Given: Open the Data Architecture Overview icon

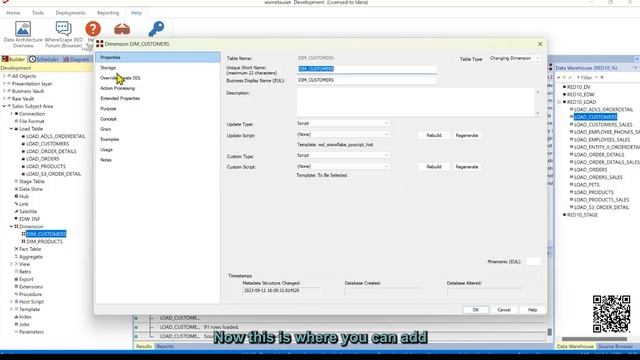Looking at the screenshot, I should click(23, 35).
